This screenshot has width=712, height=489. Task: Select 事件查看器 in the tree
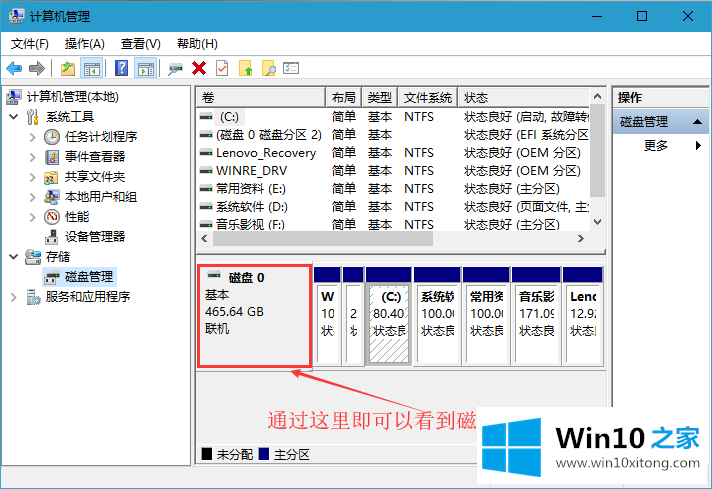(95, 157)
